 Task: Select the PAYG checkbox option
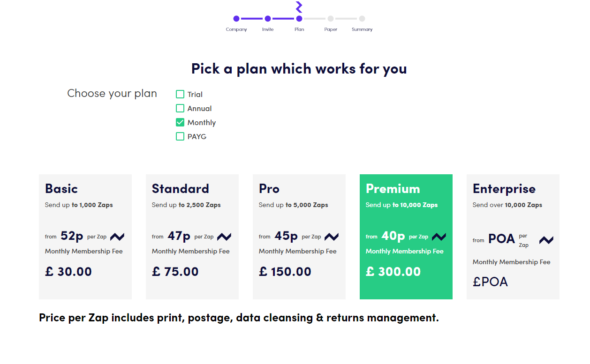[180, 136]
